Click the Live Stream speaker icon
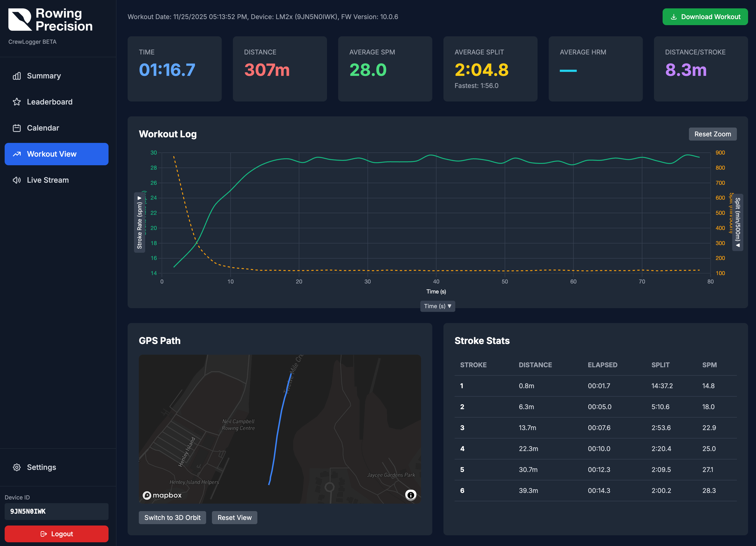This screenshot has height=546, width=756. 17,180
